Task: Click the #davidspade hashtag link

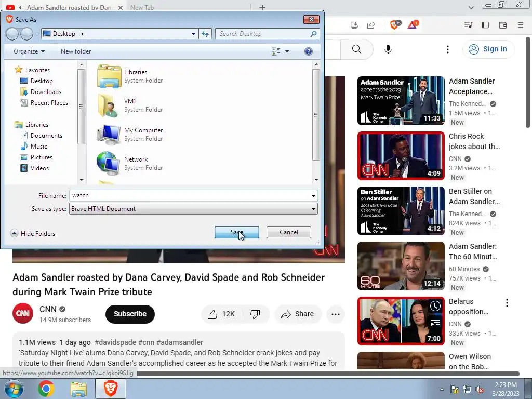Action: pyautogui.click(x=115, y=343)
